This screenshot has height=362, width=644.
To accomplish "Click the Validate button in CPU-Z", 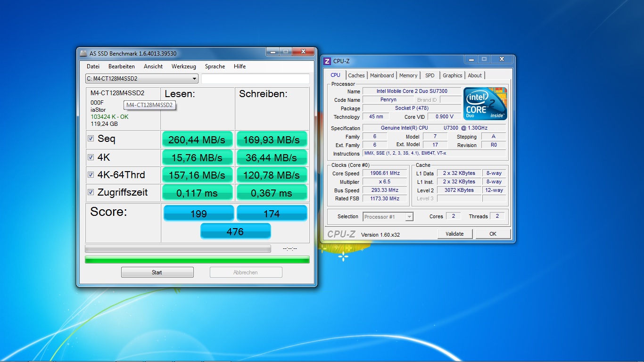I will pyautogui.click(x=454, y=234).
